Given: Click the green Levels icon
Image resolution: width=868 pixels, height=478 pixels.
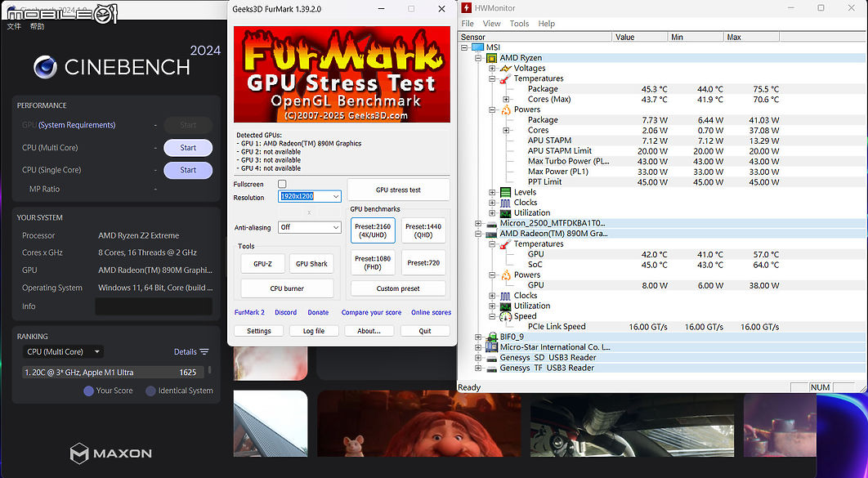Looking at the screenshot, I should click(x=505, y=193).
